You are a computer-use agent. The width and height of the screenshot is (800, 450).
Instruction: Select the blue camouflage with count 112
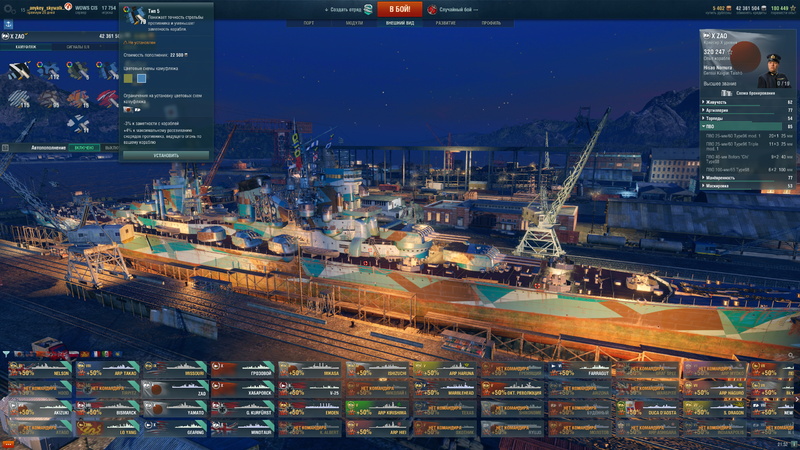tap(48, 70)
